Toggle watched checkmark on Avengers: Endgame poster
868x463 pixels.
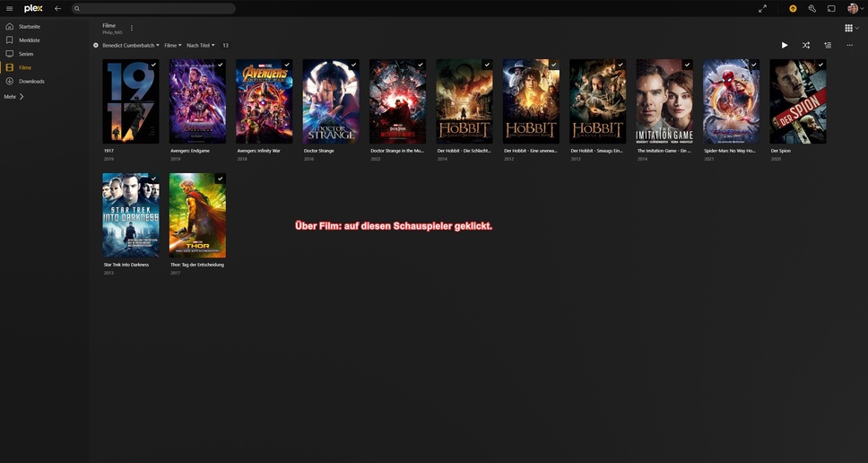[x=221, y=65]
